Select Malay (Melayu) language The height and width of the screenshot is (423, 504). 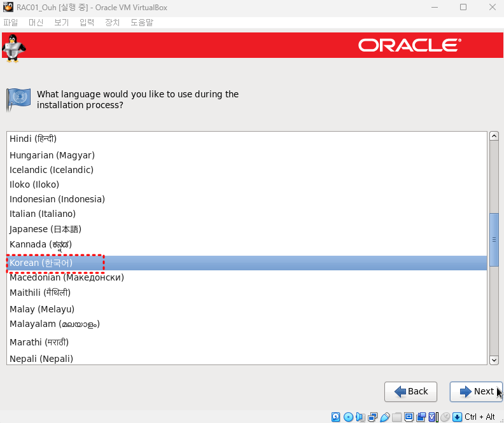(247, 309)
